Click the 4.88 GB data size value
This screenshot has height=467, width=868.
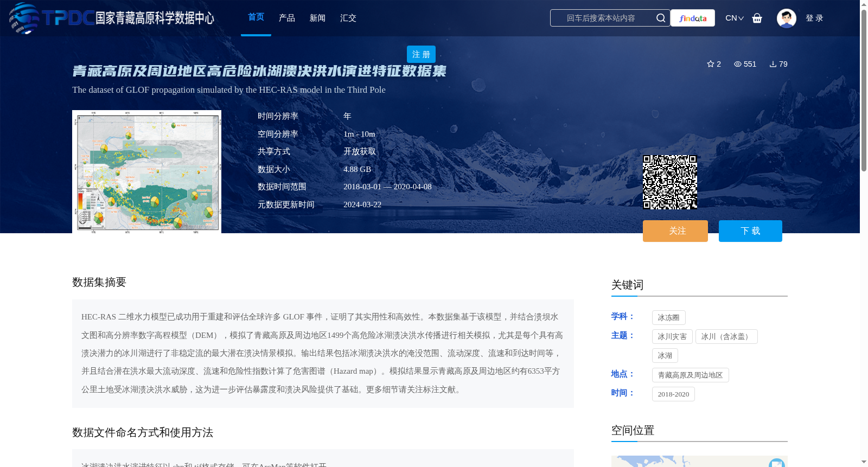(x=357, y=169)
